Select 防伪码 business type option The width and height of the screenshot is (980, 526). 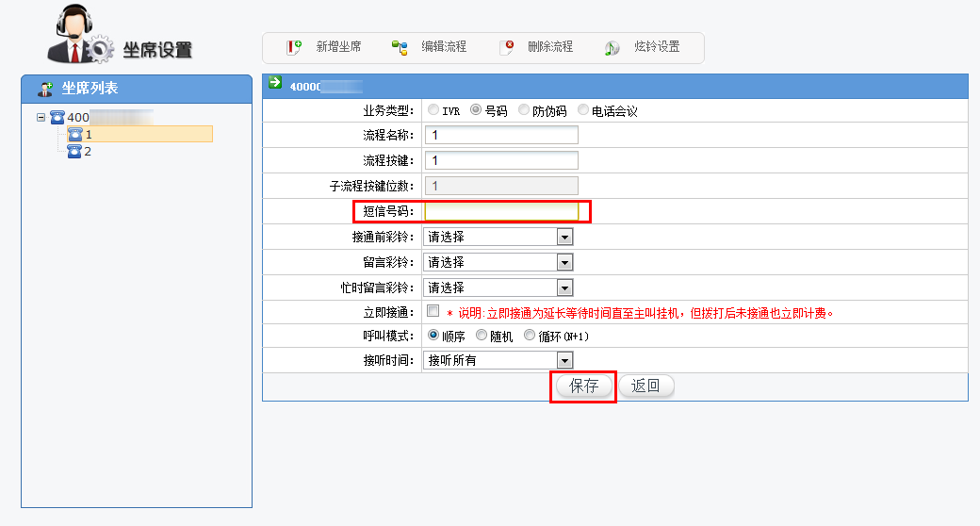pos(524,110)
